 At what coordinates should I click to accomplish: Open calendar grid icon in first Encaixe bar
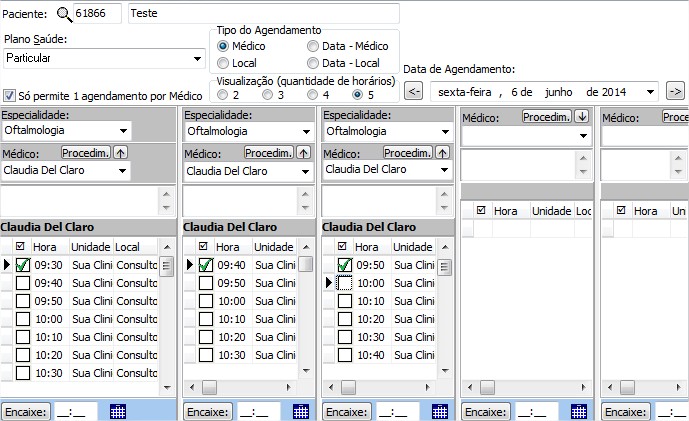118,411
